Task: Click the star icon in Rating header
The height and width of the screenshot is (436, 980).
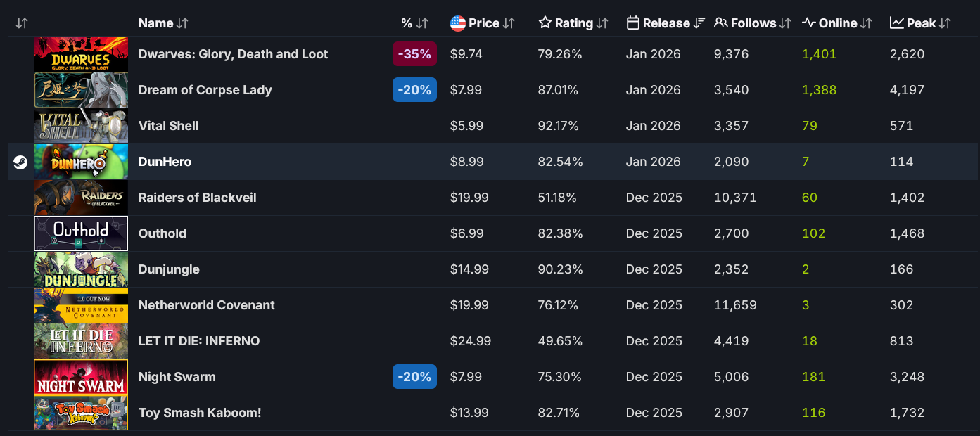Action: coord(545,23)
